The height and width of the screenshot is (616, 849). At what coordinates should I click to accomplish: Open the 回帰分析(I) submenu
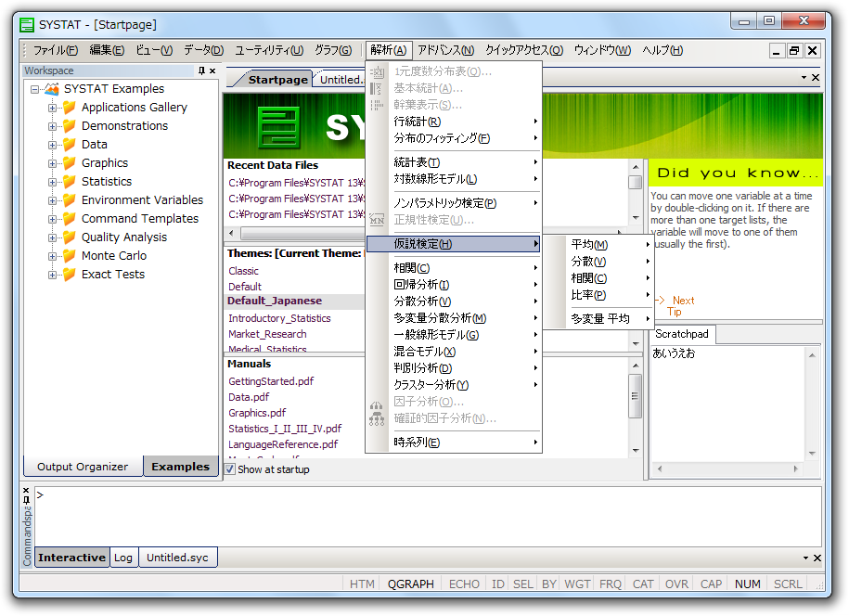(x=454, y=285)
